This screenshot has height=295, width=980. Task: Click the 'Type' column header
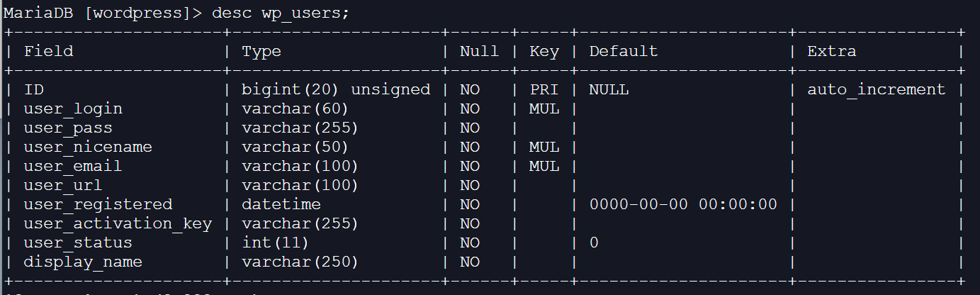261,51
